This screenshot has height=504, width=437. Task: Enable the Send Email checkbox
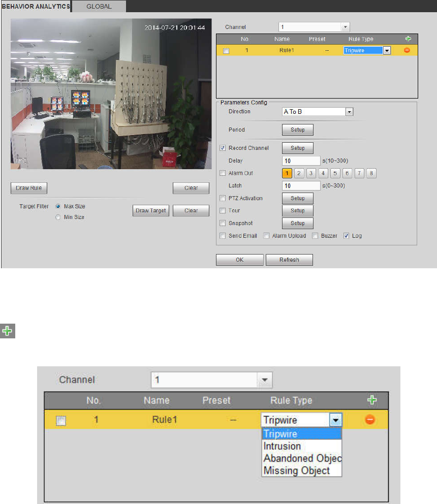tap(223, 236)
